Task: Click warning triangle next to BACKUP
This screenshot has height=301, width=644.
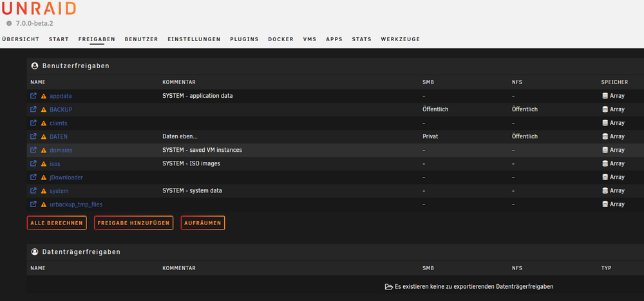Action: [x=44, y=109]
